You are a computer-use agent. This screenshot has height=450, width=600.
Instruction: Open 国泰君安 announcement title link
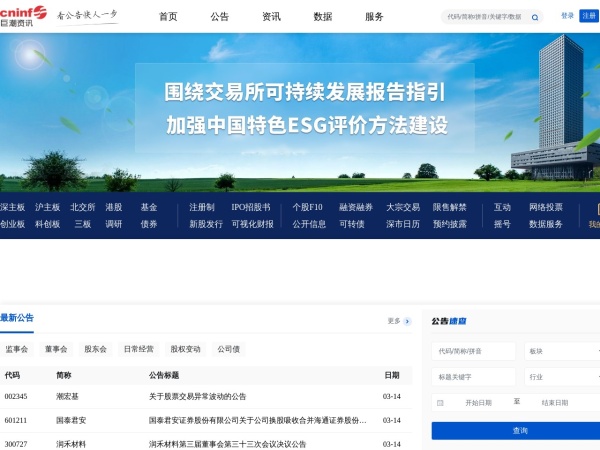coord(258,421)
